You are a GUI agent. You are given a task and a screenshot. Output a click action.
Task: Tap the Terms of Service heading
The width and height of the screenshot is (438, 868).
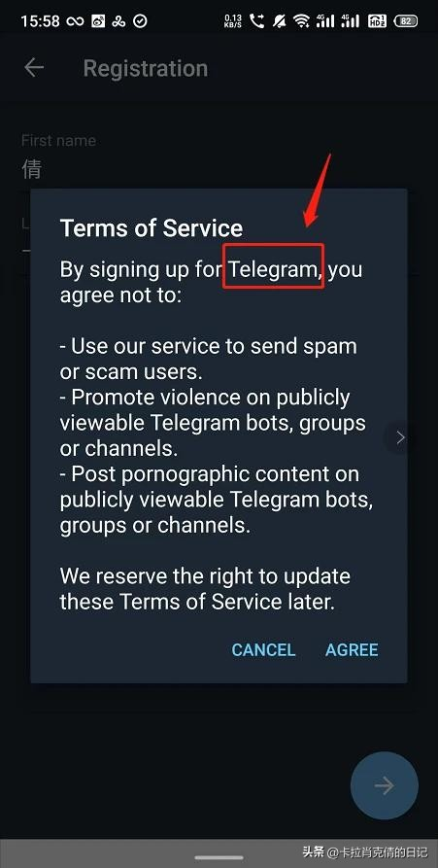[x=151, y=228]
